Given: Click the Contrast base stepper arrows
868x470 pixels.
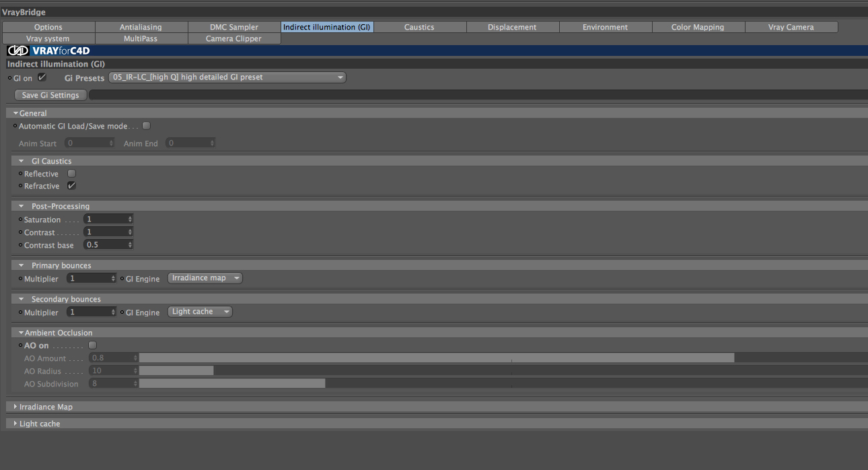Looking at the screenshot, I should pyautogui.click(x=131, y=244).
